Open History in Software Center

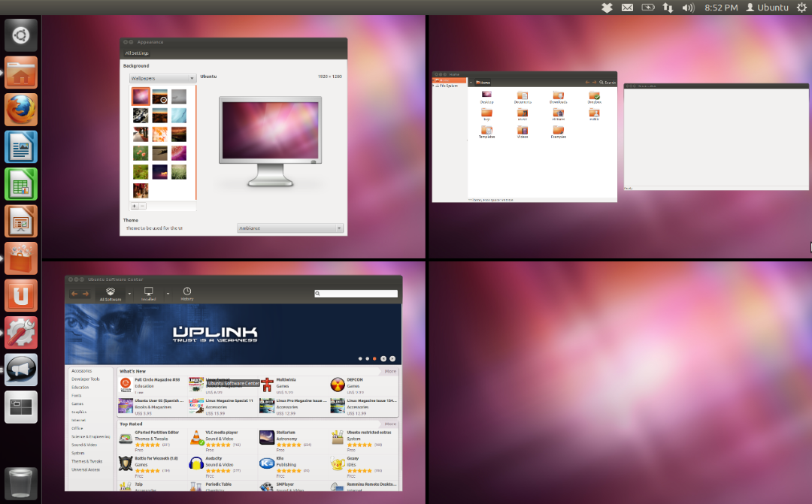click(187, 294)
